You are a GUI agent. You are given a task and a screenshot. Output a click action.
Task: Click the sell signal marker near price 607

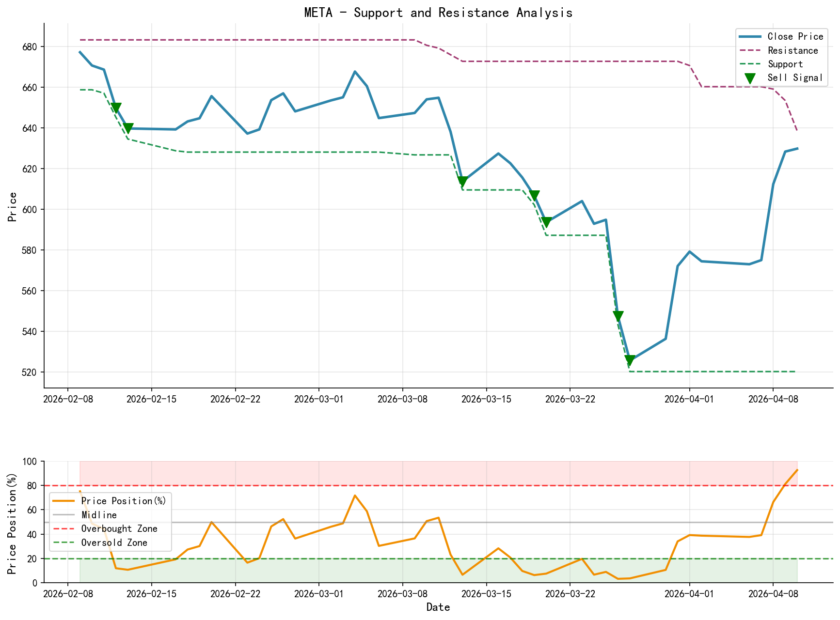coord(534,196)
